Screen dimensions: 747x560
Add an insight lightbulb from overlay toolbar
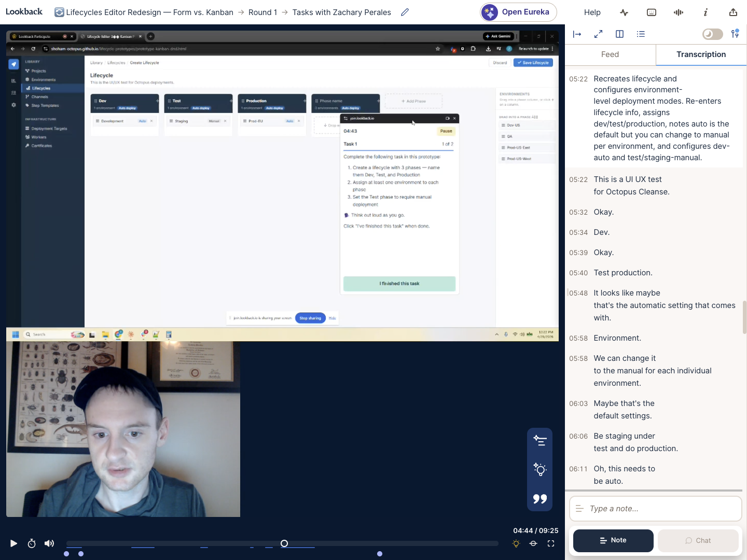tap(539, 470)
